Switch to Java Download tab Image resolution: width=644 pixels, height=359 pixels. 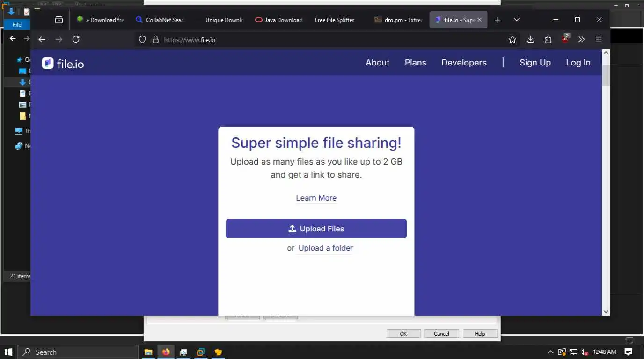point(278,20)
